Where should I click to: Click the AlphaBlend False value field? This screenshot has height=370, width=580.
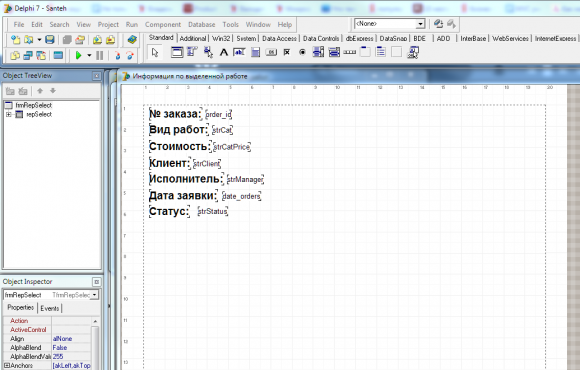coord(71,347)
